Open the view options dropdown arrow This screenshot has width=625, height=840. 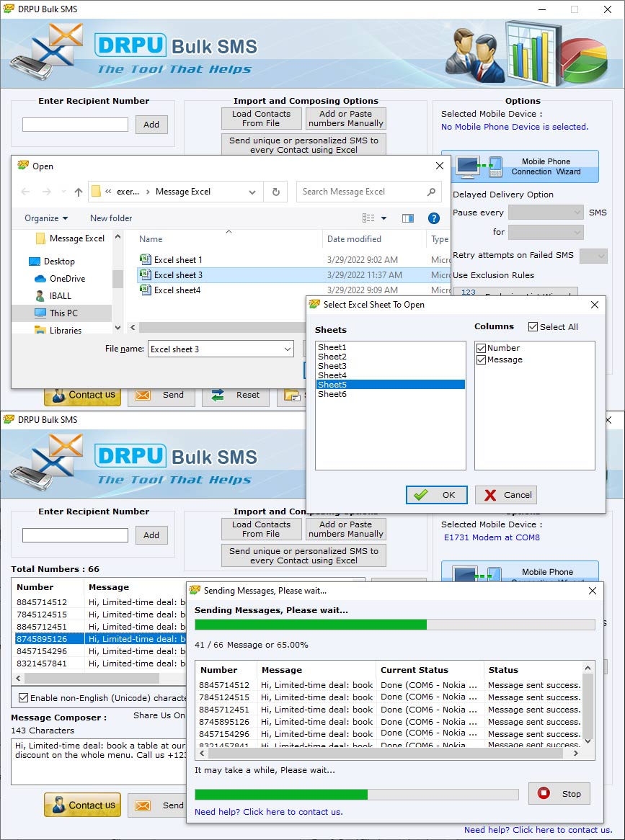tap(383, 218)
